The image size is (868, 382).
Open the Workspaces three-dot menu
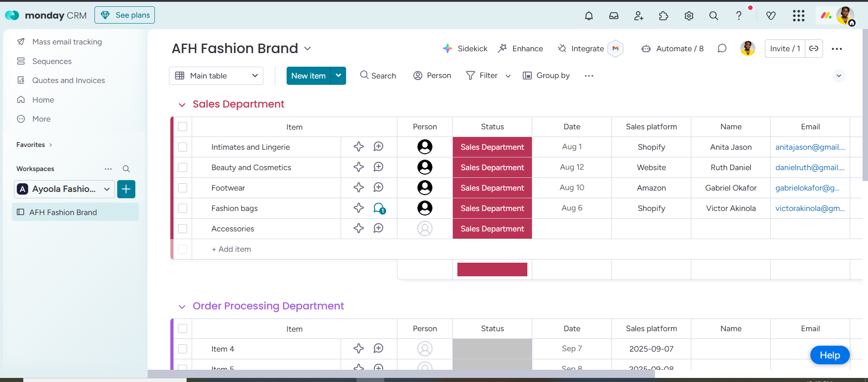(108, 169)
